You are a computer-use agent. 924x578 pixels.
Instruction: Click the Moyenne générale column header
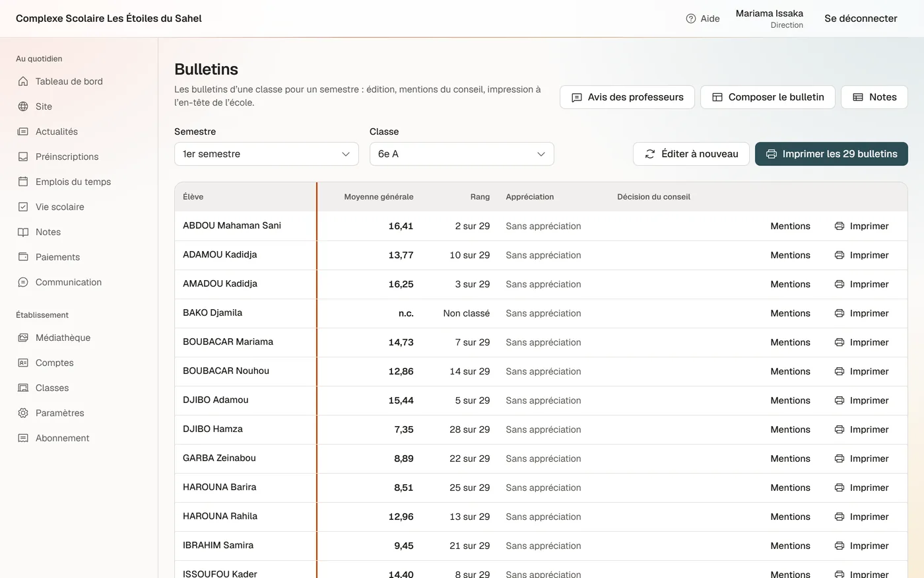[x=379, y=197]
